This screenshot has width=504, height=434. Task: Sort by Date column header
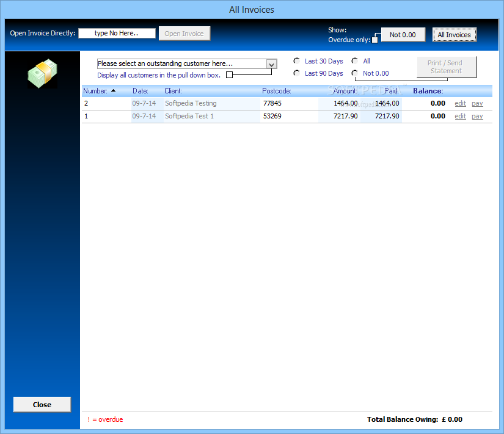click(141, 91)
